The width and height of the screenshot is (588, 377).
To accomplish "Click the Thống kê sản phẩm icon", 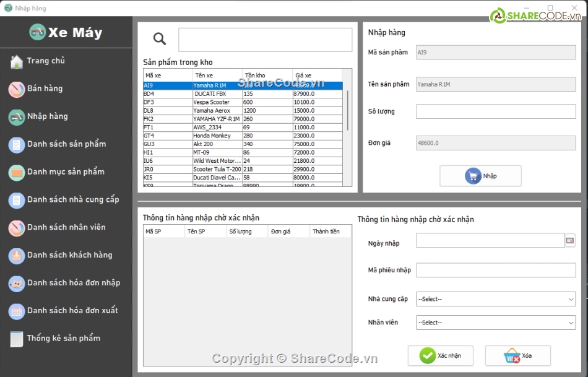I will (17, 339).
